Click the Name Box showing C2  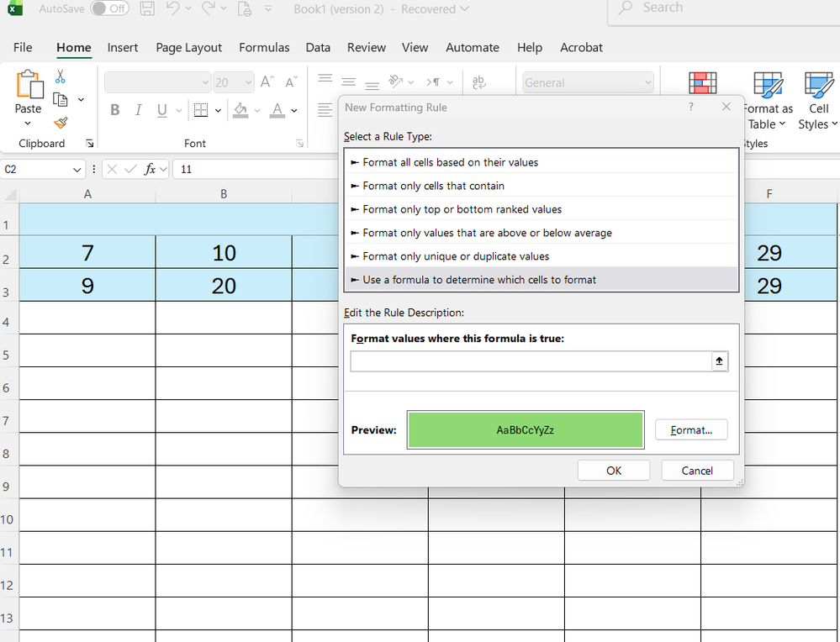click(x=43, y=169)
